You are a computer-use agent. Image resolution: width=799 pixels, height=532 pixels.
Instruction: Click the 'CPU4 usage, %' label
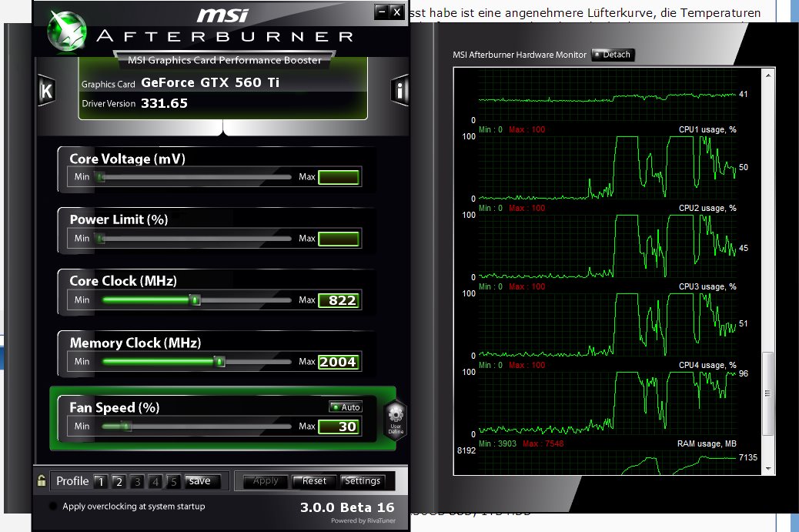point(707,366)
